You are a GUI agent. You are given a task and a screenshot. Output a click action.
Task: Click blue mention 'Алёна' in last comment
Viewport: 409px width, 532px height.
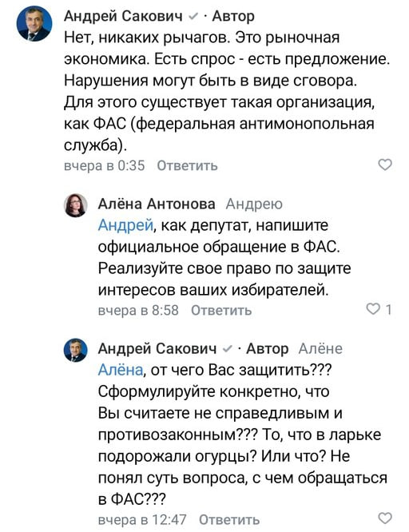pos(121,370)
